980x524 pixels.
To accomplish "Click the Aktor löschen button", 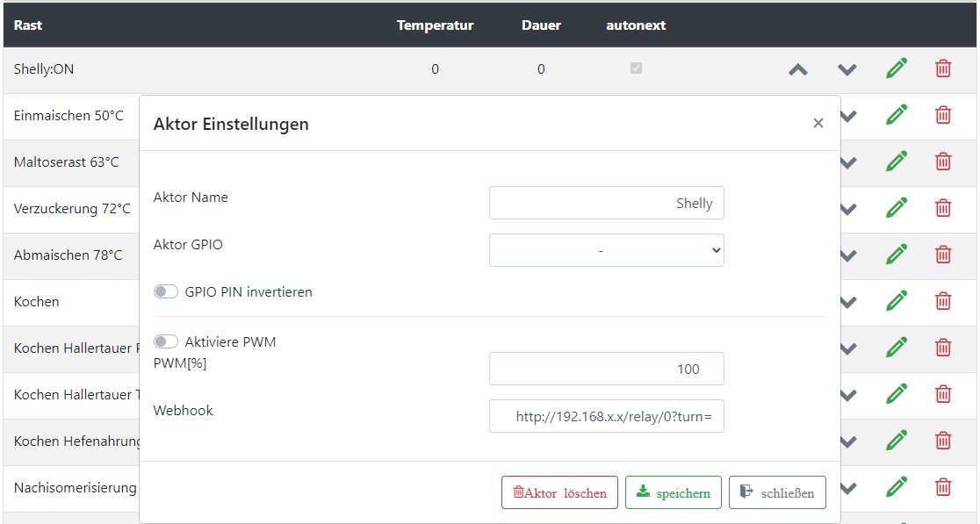I will click(559, 492).
